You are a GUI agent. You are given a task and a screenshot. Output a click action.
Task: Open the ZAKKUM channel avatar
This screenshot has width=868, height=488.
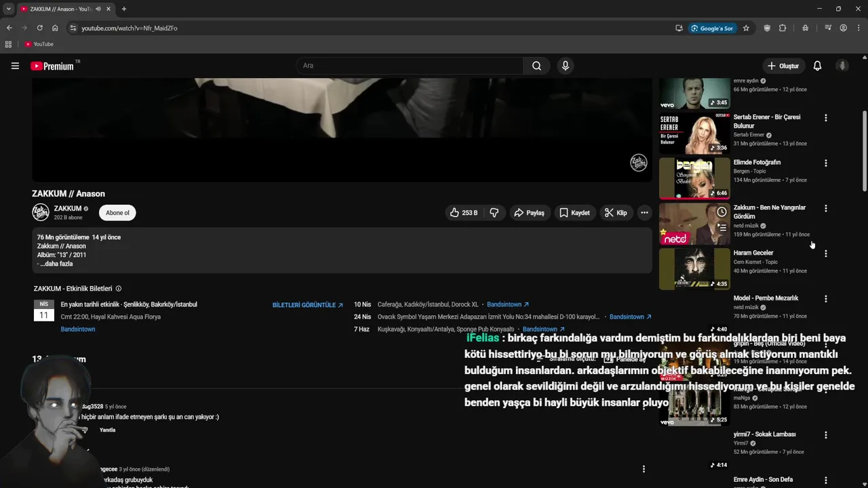tap(41, 213)
